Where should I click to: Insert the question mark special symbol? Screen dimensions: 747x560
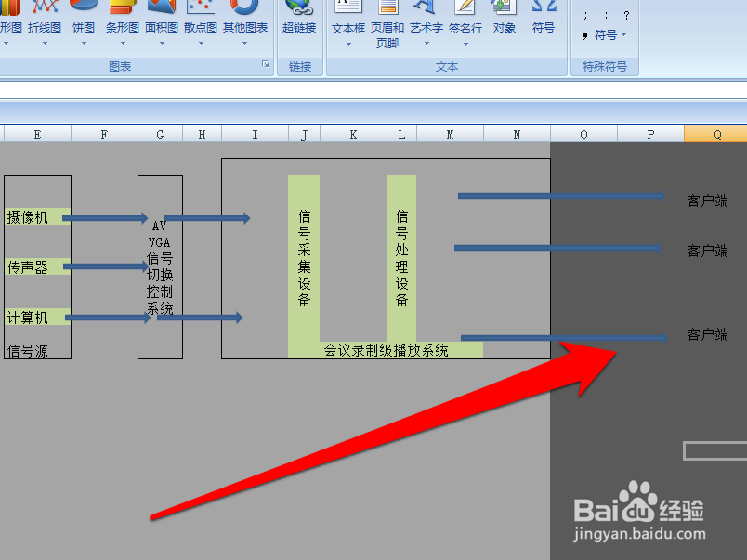(627, 14)
